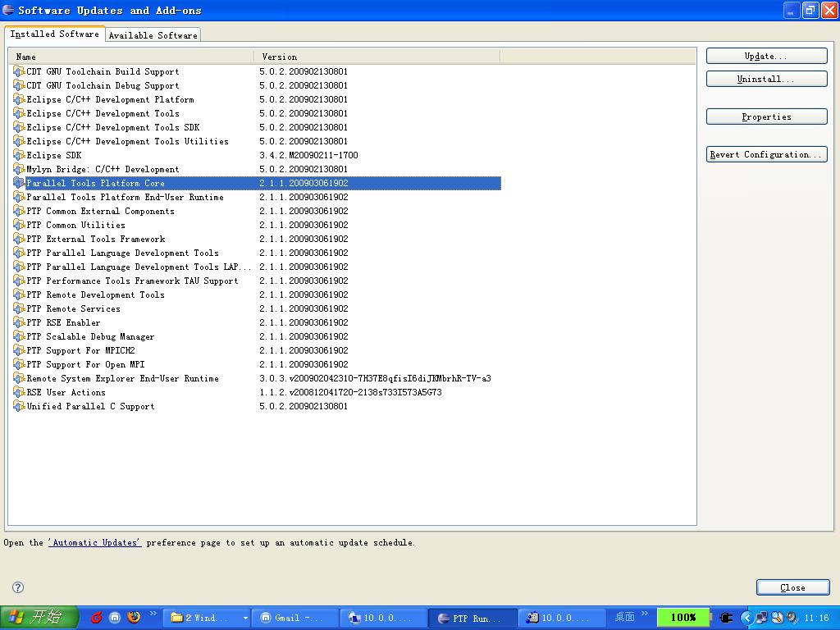Sort the list by the Name column header

point(130,57)
